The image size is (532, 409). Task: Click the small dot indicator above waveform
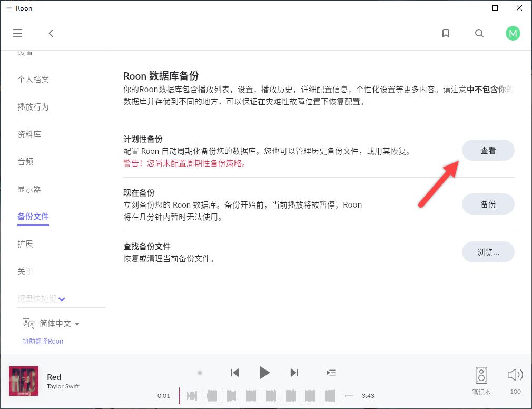pos(200,373)
